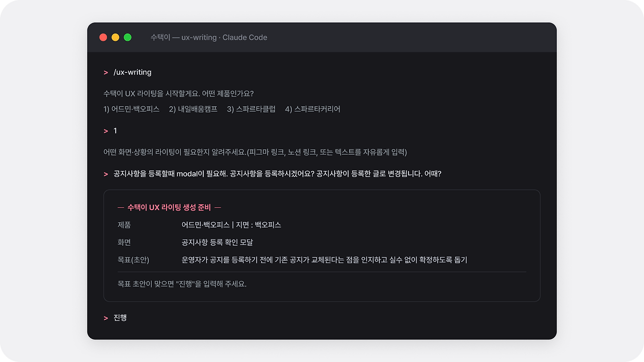Click the 진행 input line
This screenshot has width=644, height=362.
120,318
